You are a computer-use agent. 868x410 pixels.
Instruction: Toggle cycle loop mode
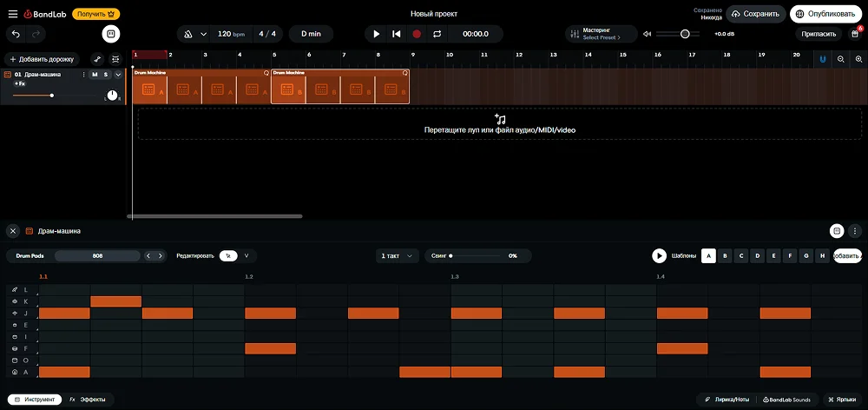[x=437, y=34]
